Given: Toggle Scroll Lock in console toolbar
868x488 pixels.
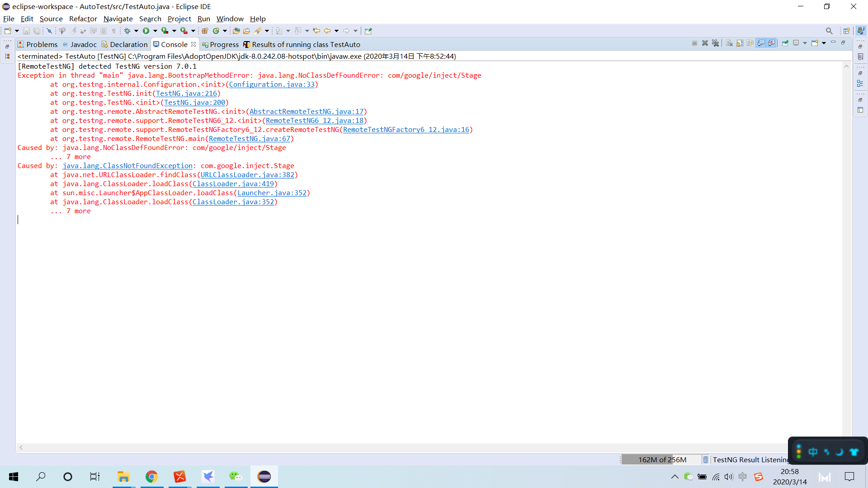Looking at the screenshot, I should click(740, 43).
